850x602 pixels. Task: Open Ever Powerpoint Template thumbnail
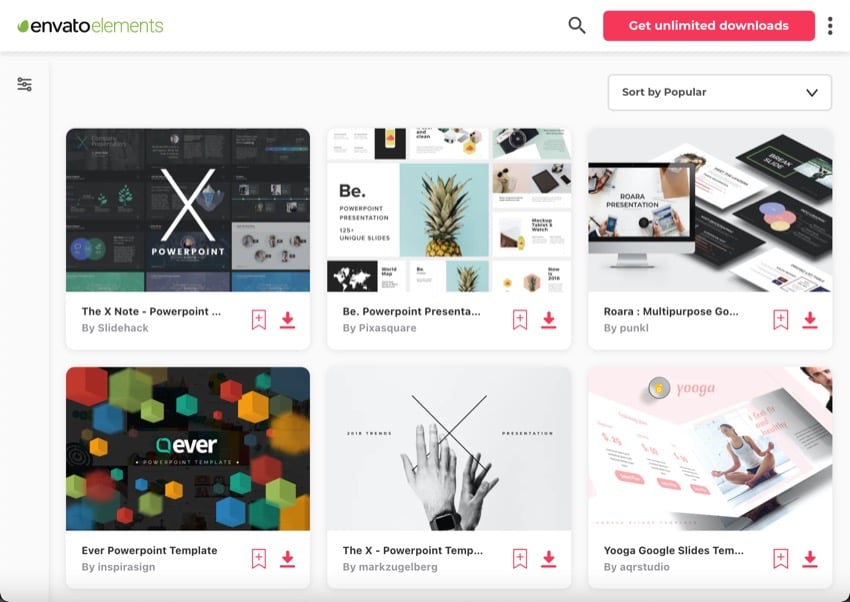(188, 449)
